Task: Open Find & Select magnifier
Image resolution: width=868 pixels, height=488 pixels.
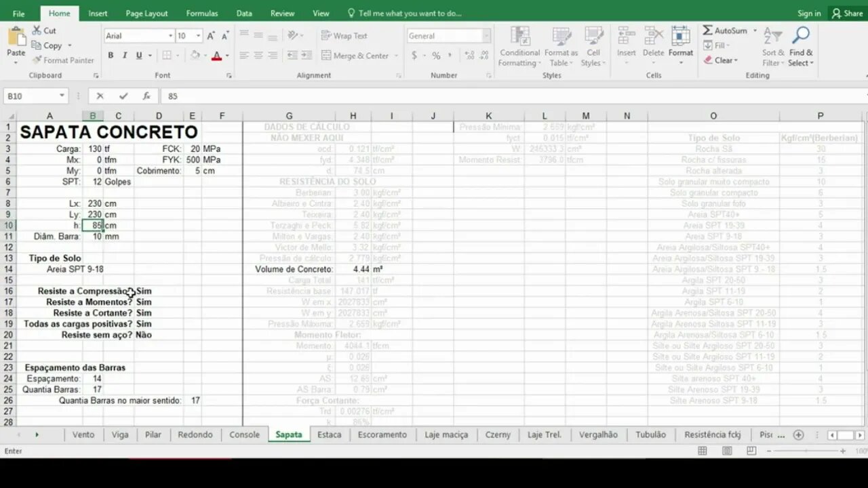Action: point(801,47)
